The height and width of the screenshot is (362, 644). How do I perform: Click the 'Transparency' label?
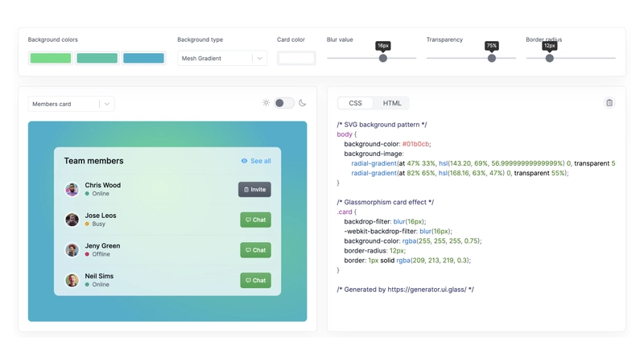(x=444, y=39)
